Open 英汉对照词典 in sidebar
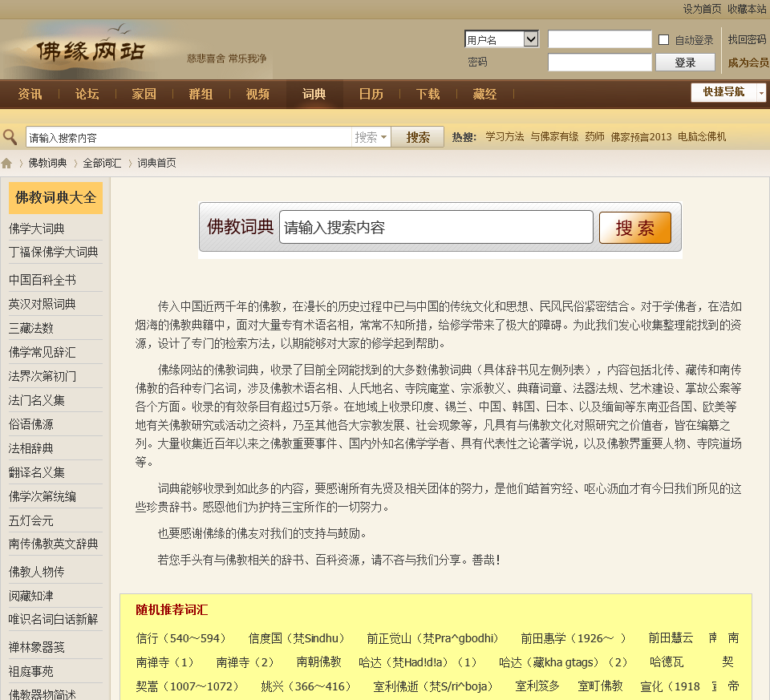The height and width of the screenshot is (700, 770). 43,304
